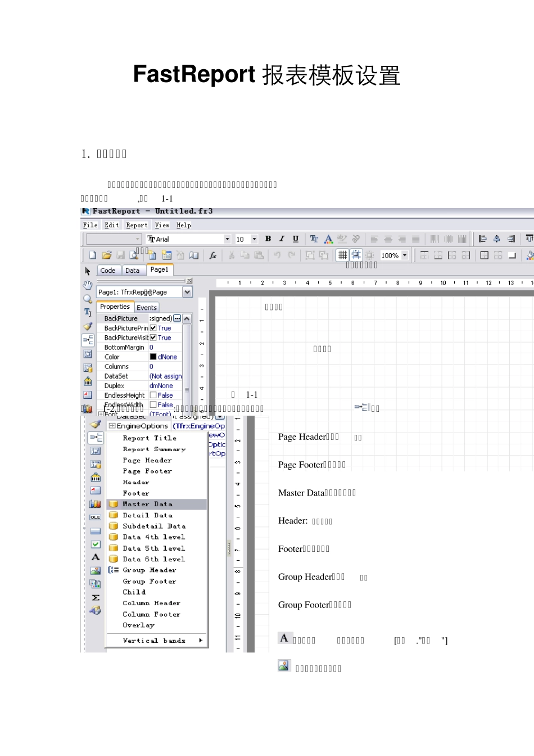
Task: Select the OLE object tool
Action: coord(95,517)
